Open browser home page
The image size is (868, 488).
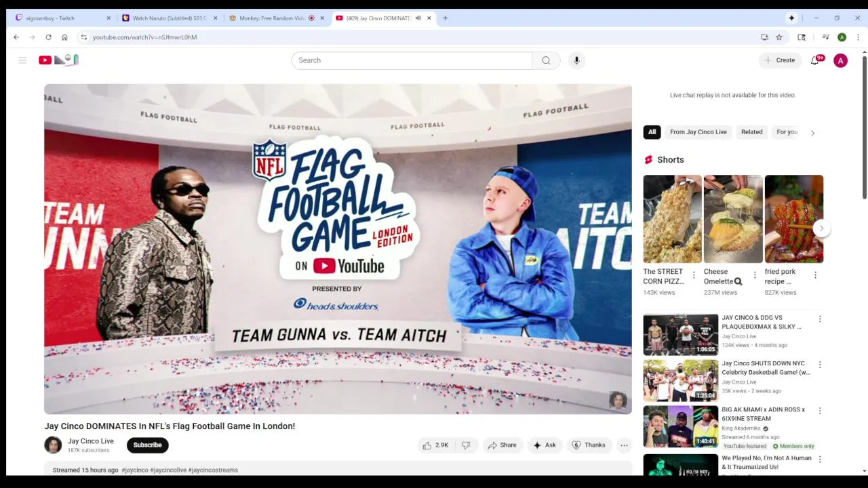pyautogui.click(x=64, y=37)
